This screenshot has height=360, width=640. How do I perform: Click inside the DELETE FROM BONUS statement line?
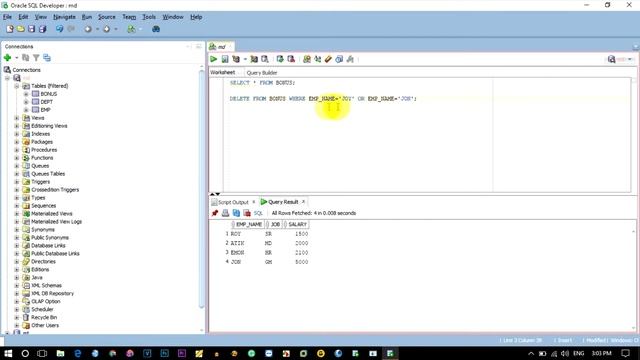click(323, 99)
